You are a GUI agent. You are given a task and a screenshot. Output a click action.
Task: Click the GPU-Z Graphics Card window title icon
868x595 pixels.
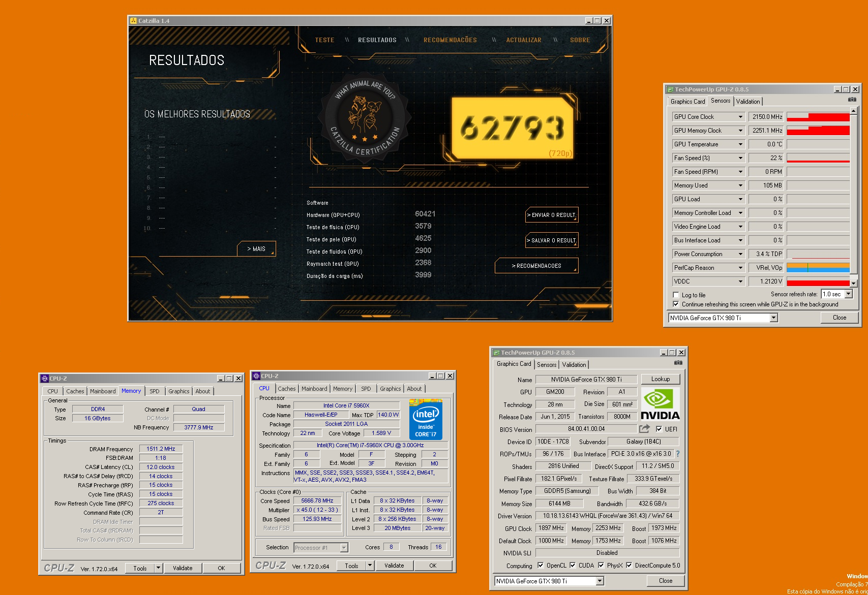coord(496,353)
